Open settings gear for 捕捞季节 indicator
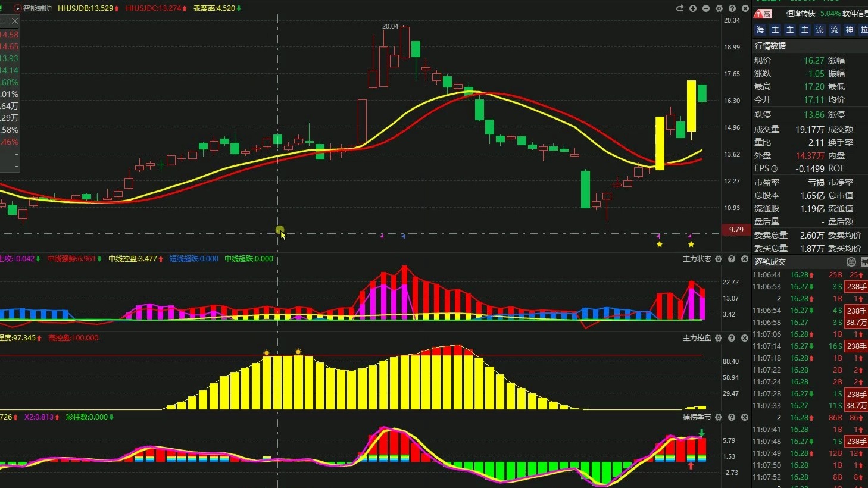This screenshot has width=868, height=488. (x=719, y=417)
